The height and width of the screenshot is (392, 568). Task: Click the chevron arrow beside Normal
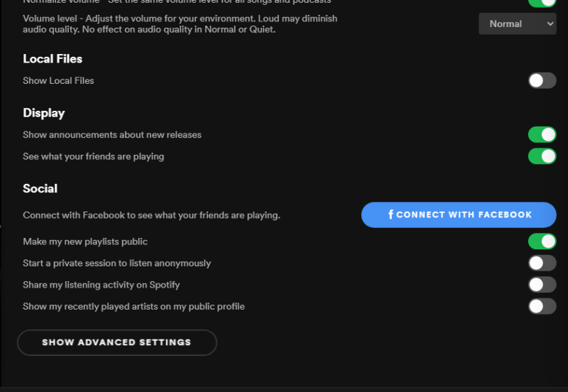pos(550,24)
